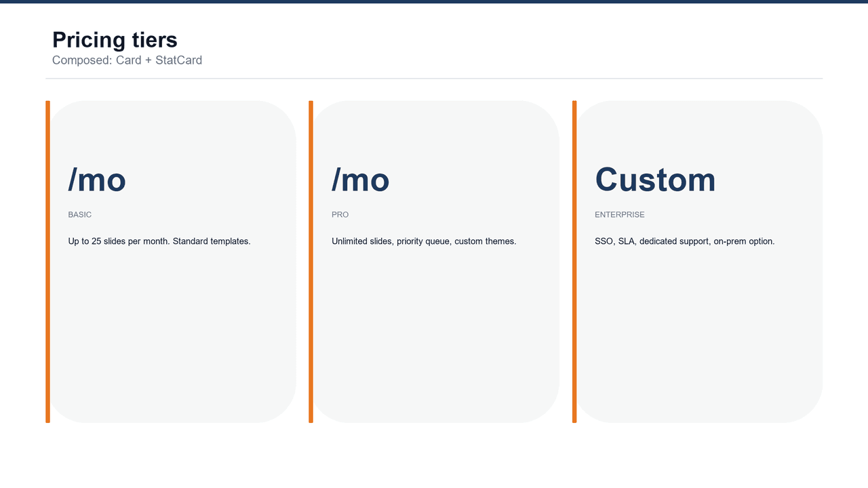The width and height of the screenshot is (868, 488).
Task: Click the orange accent bar on Basic card
Action: (47, 261)
